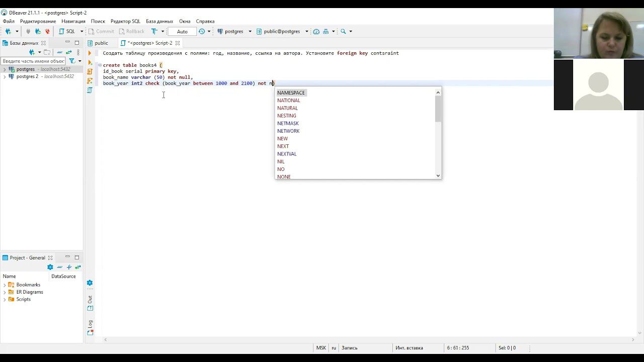Click the ER diagram toolbar icon
Screen dimensions: 644x362
(x=326, y=31)
